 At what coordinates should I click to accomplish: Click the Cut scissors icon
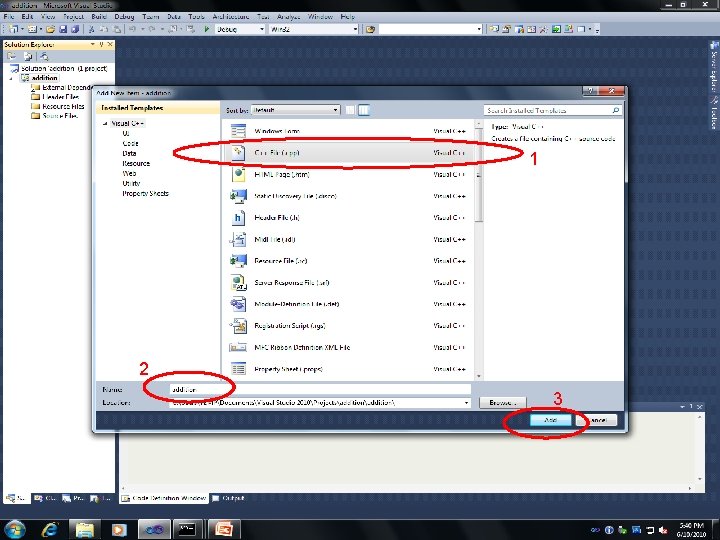[x=91, y=29]
